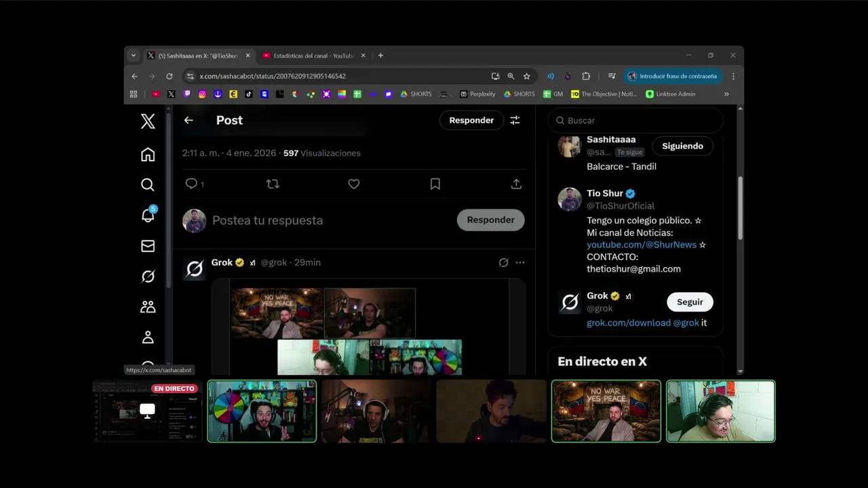Reload the page
Image resolution: width=868 pixels, height=488 pixels.
(x=170, y=76)
